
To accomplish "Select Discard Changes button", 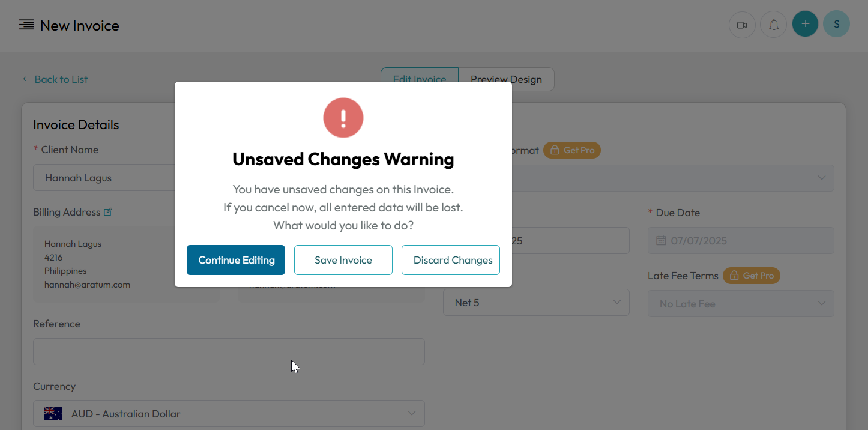I will (x=451, y=260).
